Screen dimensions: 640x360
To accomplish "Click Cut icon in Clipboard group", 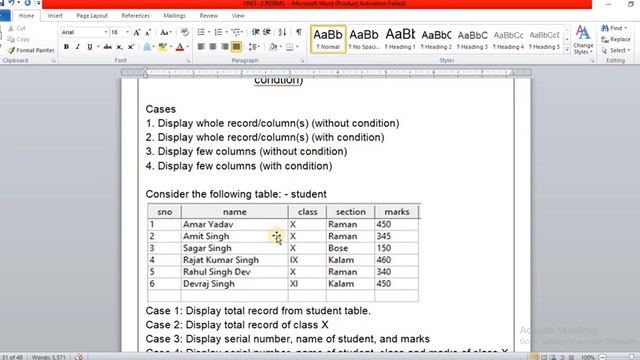I will [17, 28].
